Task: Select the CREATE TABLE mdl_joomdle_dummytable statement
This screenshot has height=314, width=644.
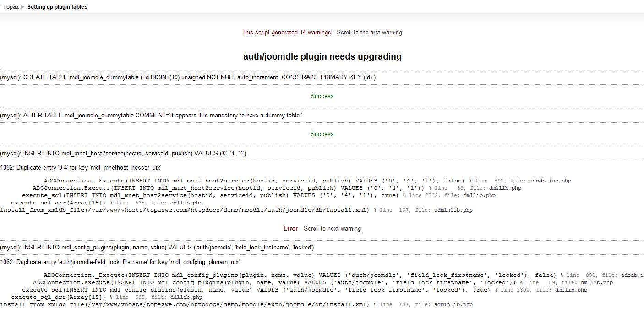Action: 188,77
